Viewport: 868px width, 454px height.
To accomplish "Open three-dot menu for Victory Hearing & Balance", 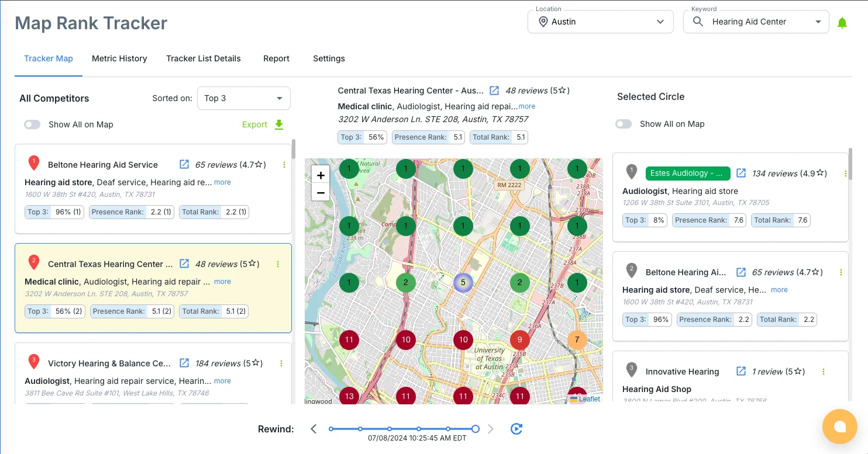I will (281, 363).
